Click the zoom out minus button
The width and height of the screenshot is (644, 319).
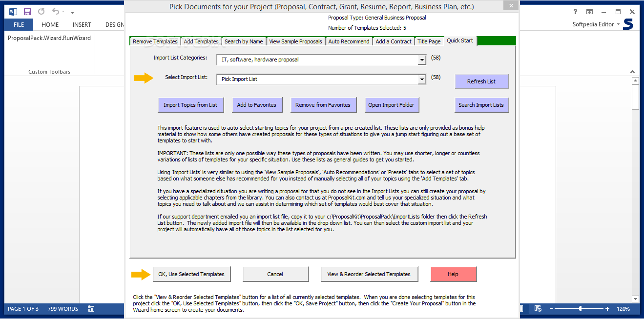[x=551, y=309]
